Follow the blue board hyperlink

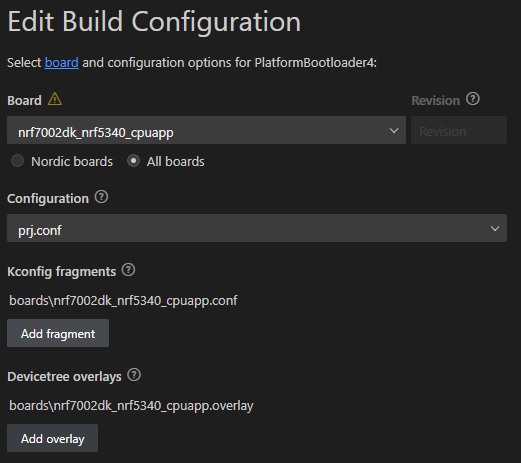pyautogui.click(x=62, y=63)
